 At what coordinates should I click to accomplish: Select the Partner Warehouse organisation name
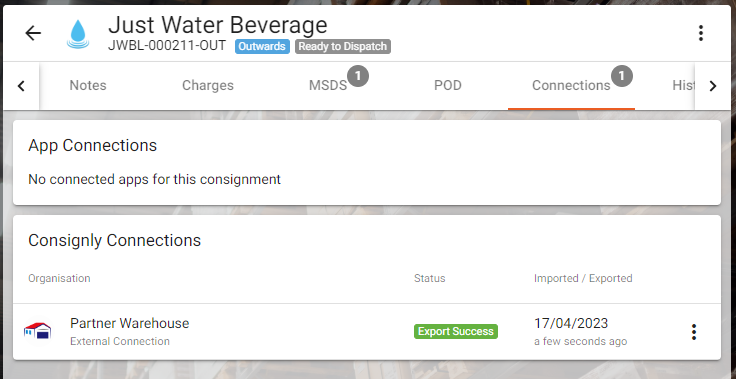point(130,323)
